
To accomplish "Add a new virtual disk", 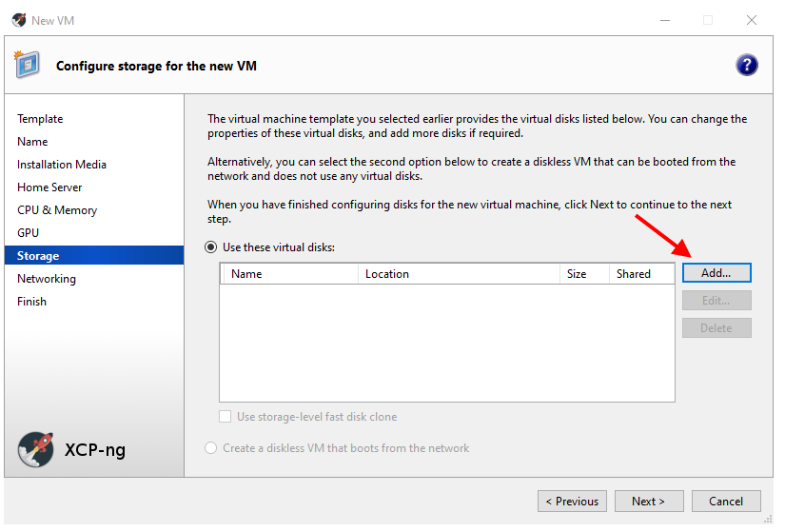I will pyautogui.click(x=716, y=273).
